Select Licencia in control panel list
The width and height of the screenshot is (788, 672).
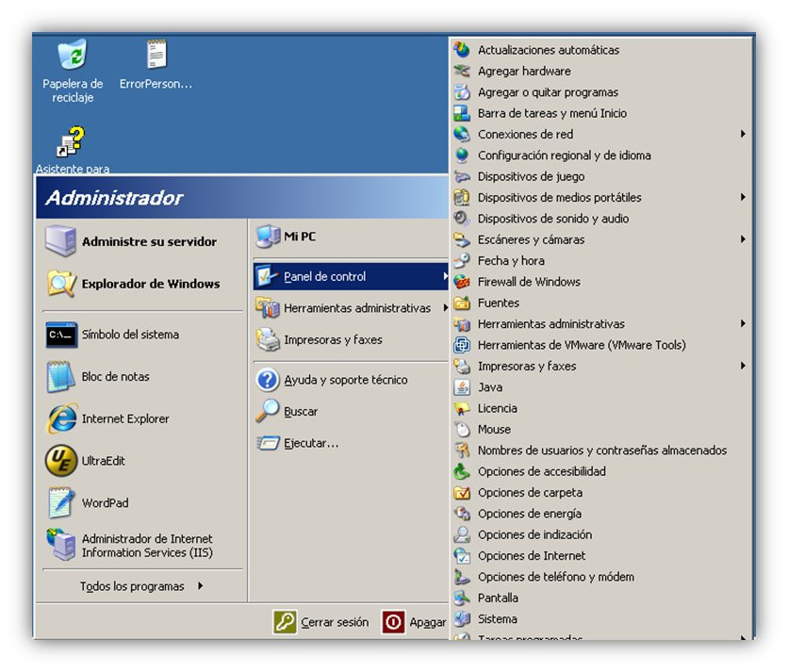coord(600,408)
